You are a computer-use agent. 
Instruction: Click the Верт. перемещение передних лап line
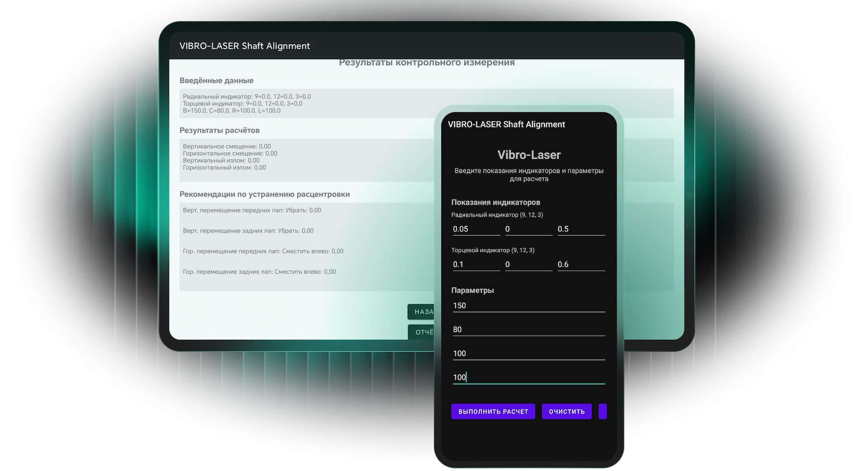[252, 210]
